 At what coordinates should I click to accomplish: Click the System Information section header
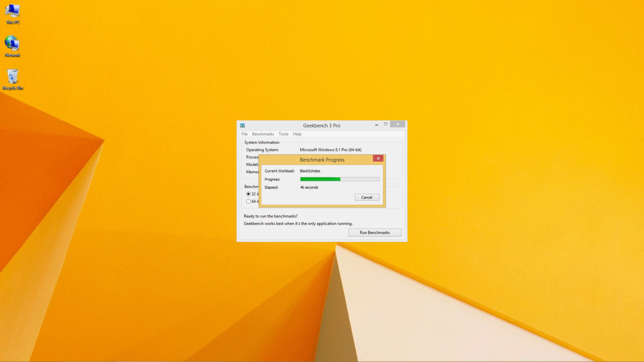pos(262,142)
